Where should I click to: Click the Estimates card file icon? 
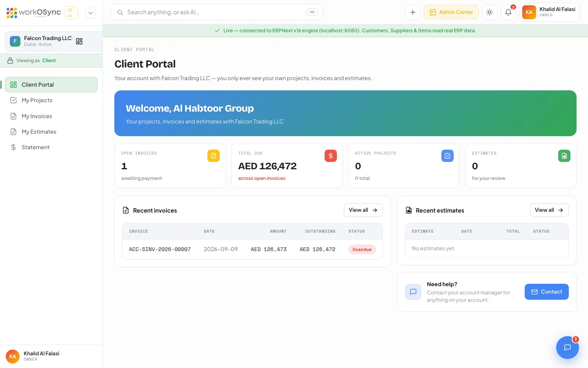click(564, 156)
